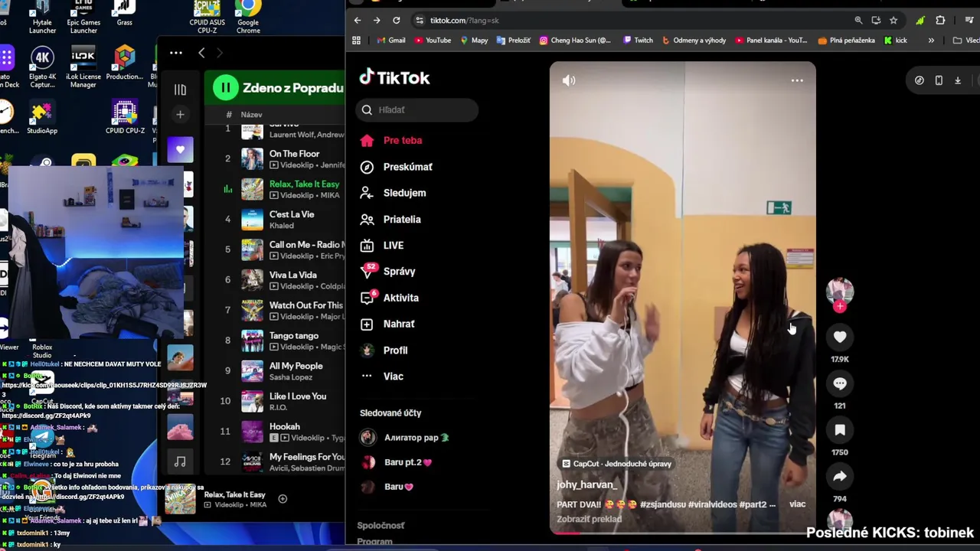Open TikTok logo home link
This screenshot has height=551, width=980.
pyautogui.click(x=395, y=77)
